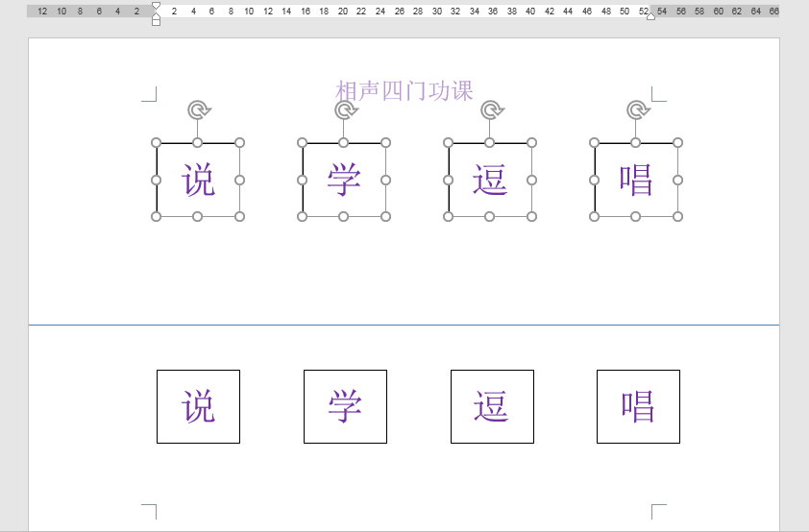Select the unselected lower 学 text box
This screenshot has width=809, height=532.
point(345,406)
